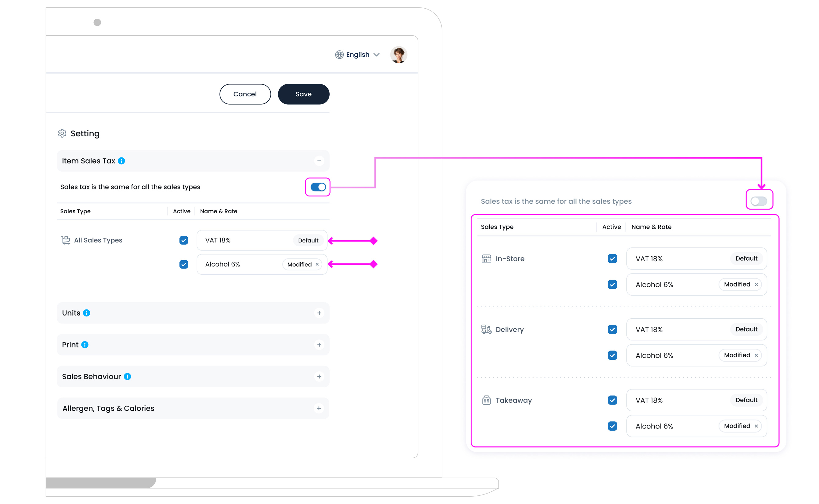Click the info icon next to Print
Screen dimensions: 819x504
85,345
